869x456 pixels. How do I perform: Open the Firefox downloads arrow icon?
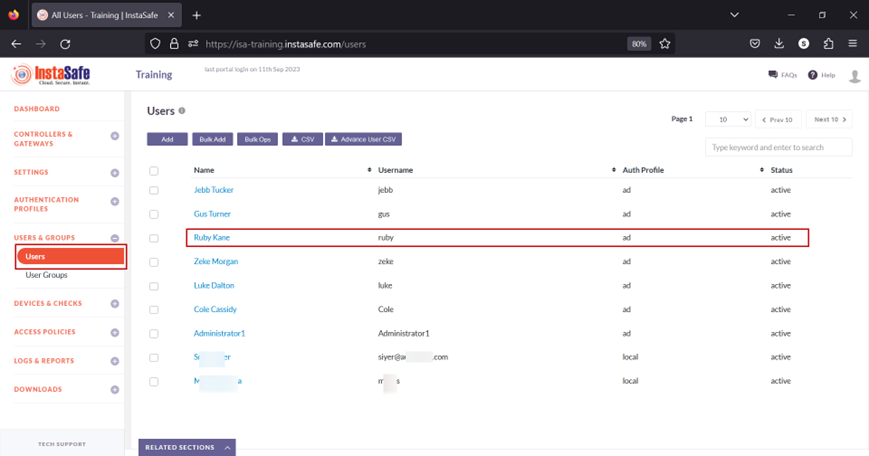tap(779, 44)
